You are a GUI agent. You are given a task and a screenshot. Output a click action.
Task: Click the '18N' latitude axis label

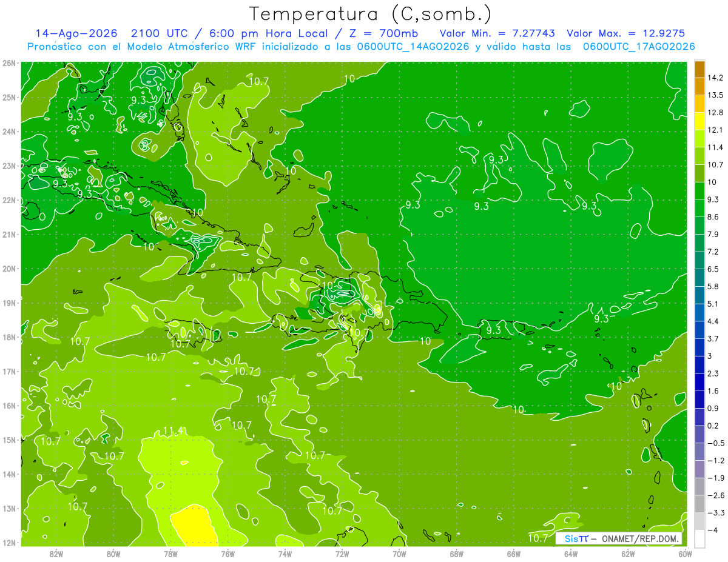tap(9, 337)
